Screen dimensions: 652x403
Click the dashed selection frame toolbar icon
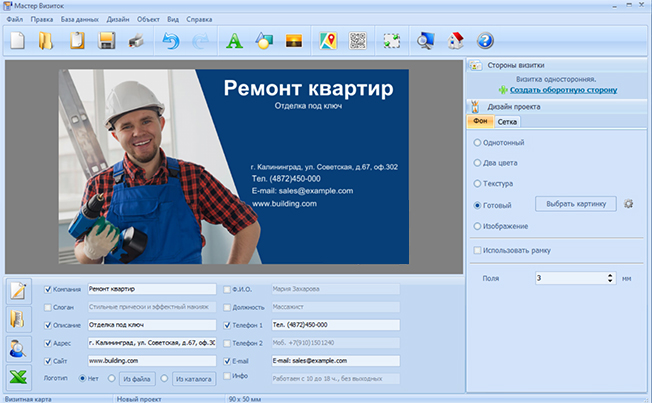click(391, 41)
